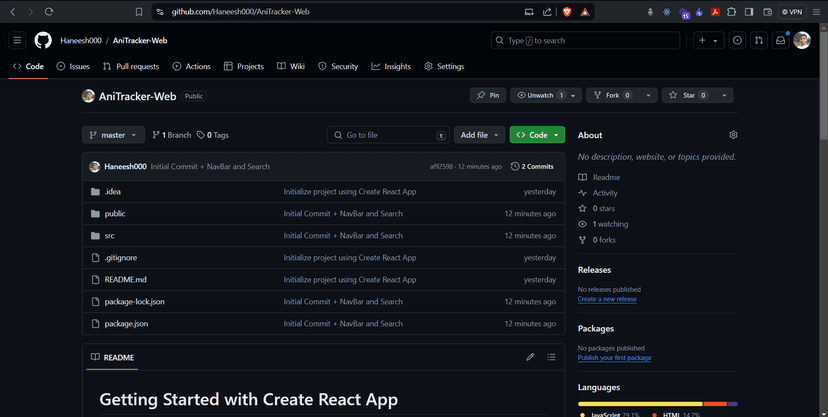Click the GitHub Octocat logo
The image size is (828, 417).
click(x=43, y=40)
